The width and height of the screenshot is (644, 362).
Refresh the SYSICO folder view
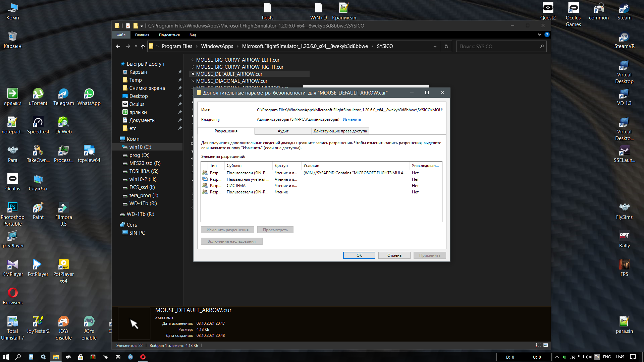click(x=446, y=46)
